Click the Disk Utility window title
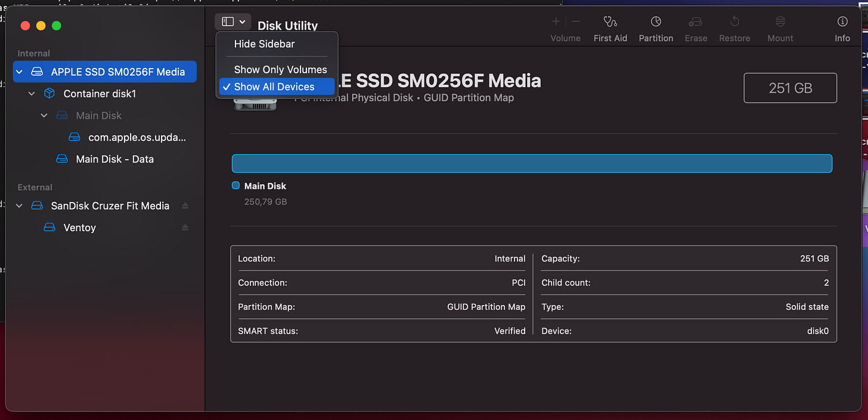Screen dimensions: 868x420 pyautogui.click(x=287, y=26)
